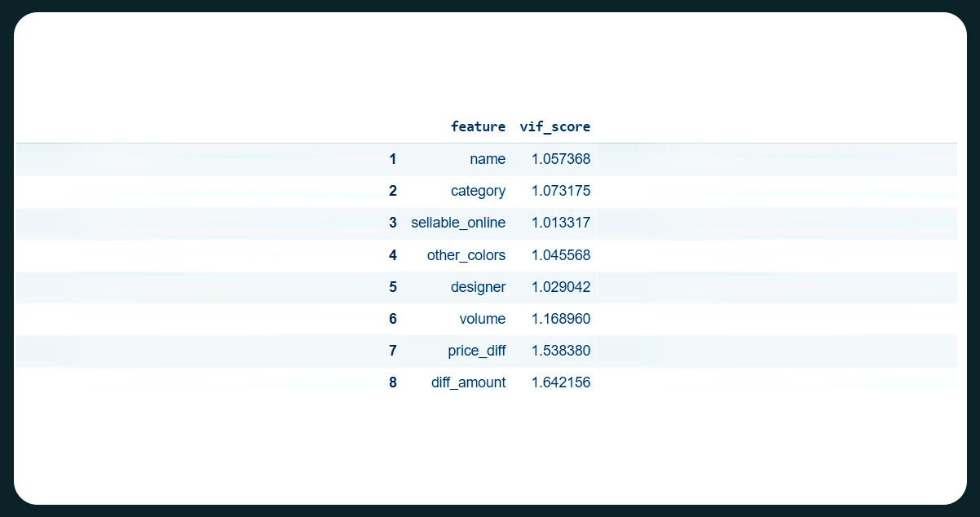980x517 pixels.
Task: Select row index number 8
Action: point(392,382)
